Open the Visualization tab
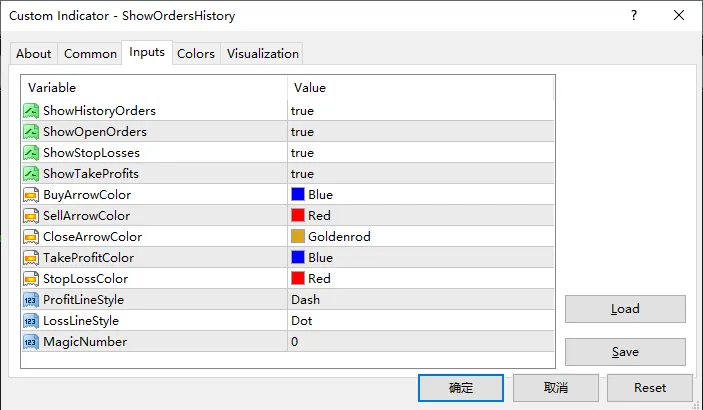The image size is (703, 410). pyautogui.click(x=262, y=54)
